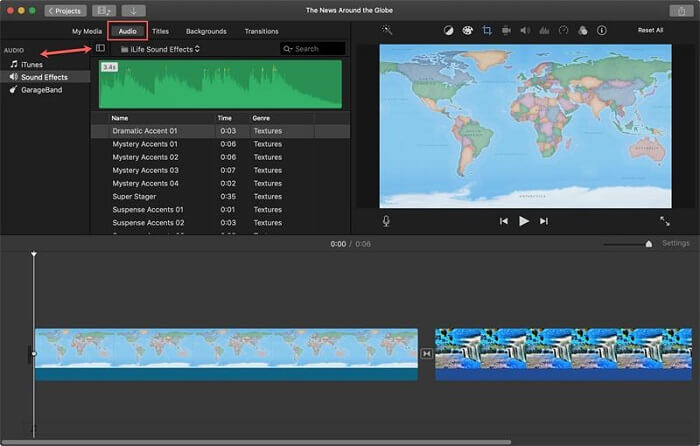Click the timeline zoom slider handle
Viewport: 700px width, 446px height.
pyautogui.click(x=649, y=244)
